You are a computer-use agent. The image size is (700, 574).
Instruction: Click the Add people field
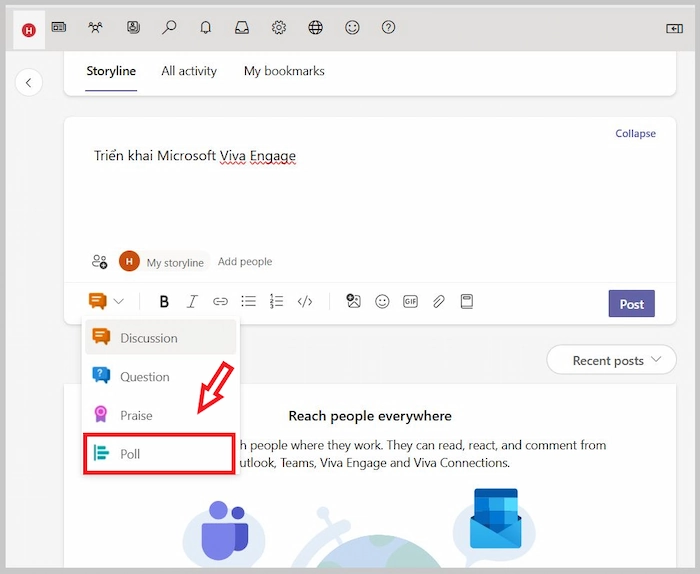pyautogui.click(x=245, y=262)
